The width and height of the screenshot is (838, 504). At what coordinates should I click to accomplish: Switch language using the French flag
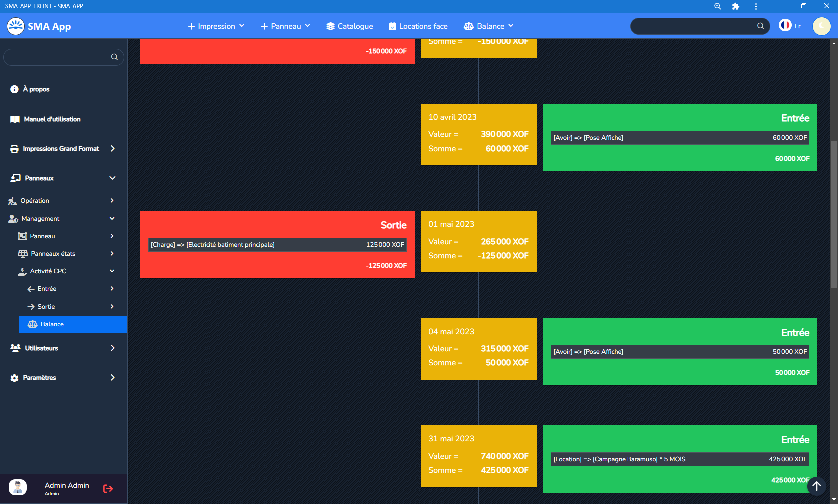coord(785,26)
